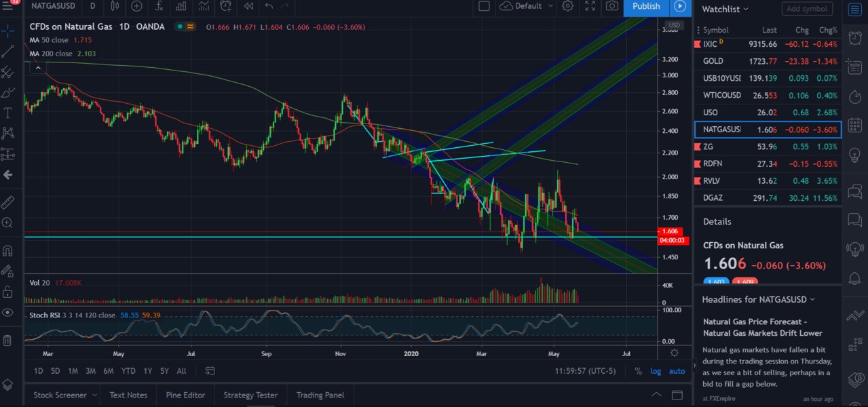The height and width of the screenshot is (407, 868).
Task: Open the chart patterns tool
Action: point(8,133)
